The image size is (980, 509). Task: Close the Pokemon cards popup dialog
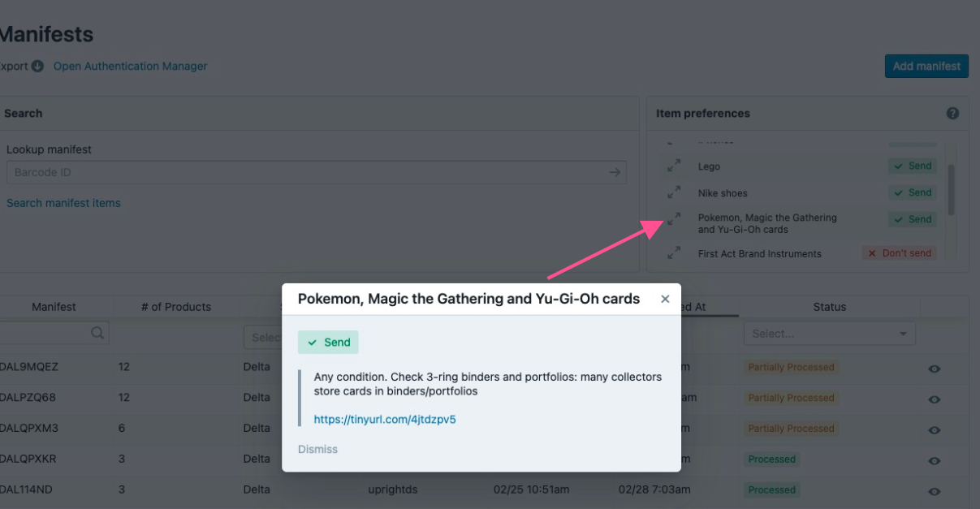coord(665,299)
